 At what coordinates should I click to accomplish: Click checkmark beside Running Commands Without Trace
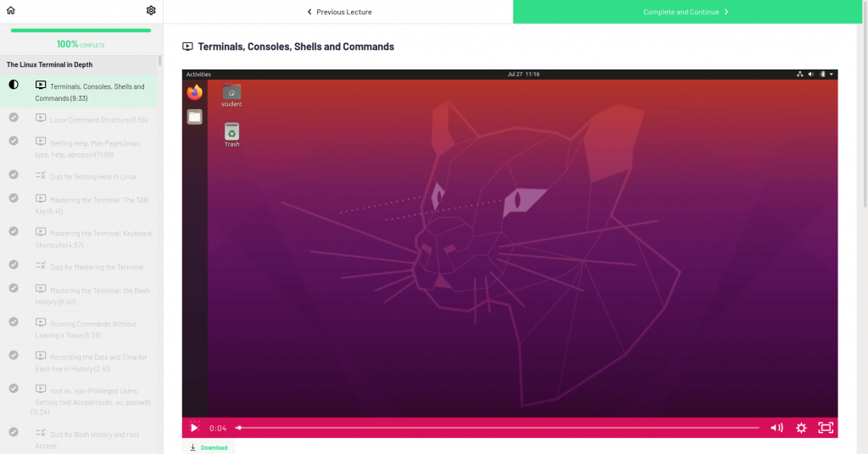(x=14, y=321)
